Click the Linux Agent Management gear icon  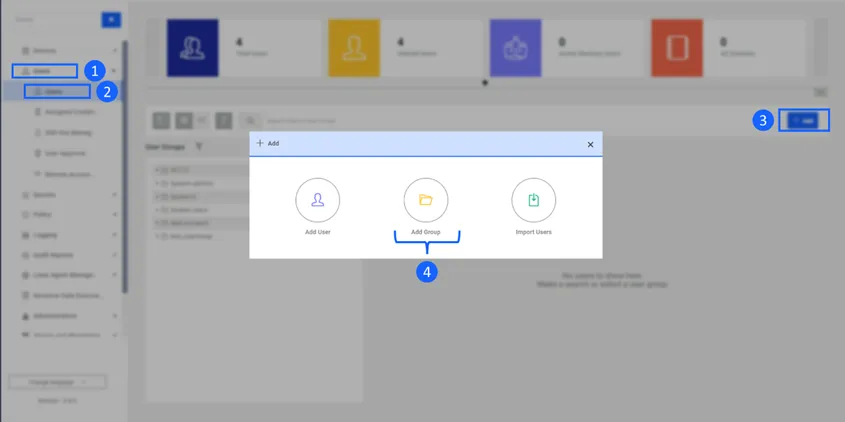(x=25, y=275)
